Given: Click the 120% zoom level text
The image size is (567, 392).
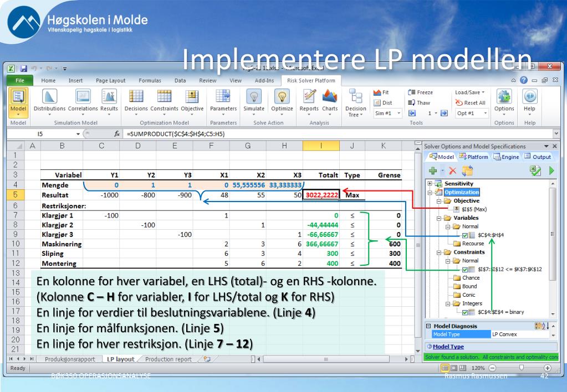Looking at the screenshot, I should coord(478,368).
